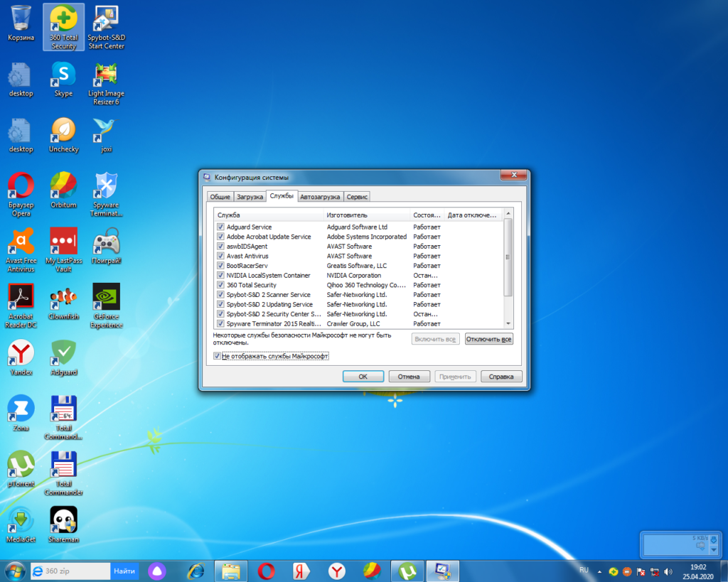The height and width of the screenshot is (582, 728).
Task: Sort by the Состояние column header
Action: pos(427,215)
